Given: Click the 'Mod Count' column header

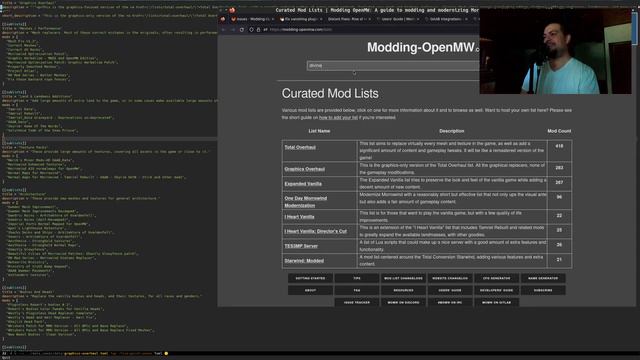Looking at the screenshot, I should pos(559,131).
